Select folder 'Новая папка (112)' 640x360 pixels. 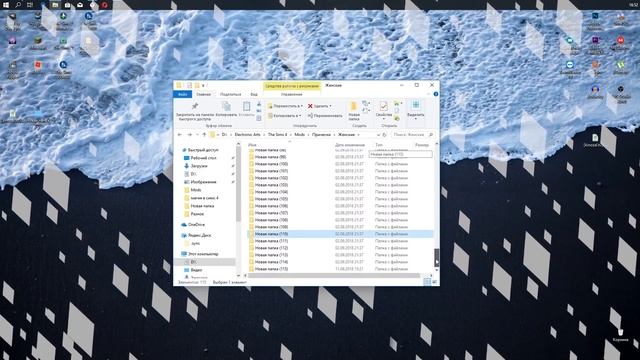[x=271, y=248]
